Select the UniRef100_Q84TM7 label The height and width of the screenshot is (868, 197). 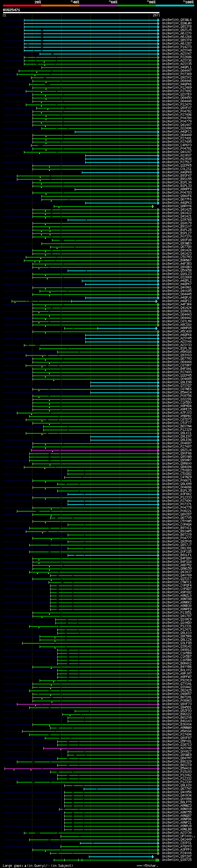pos(177,758)
